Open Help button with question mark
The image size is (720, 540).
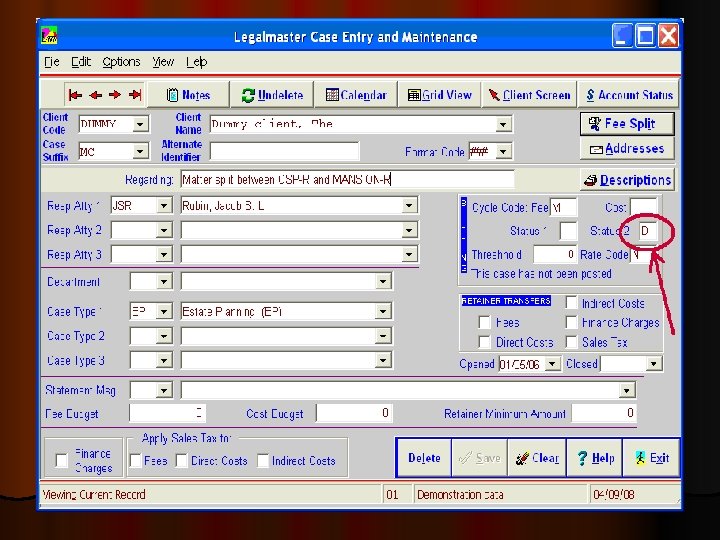595,458
